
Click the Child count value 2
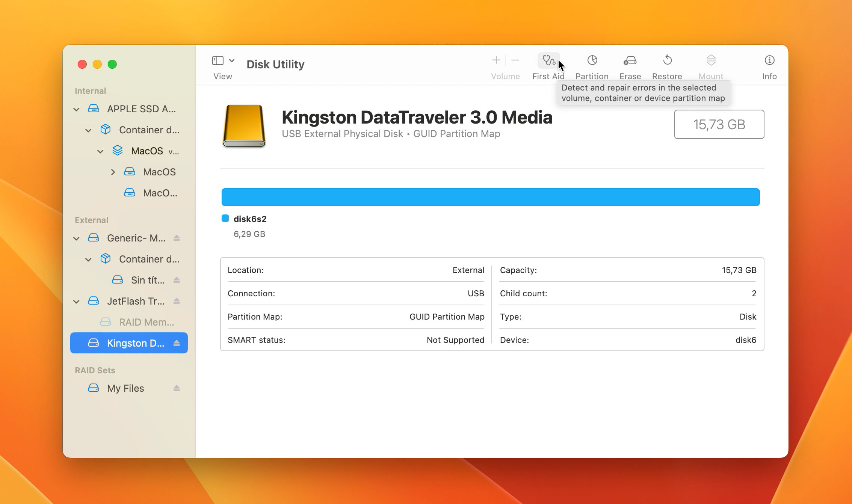pos(754,293)
